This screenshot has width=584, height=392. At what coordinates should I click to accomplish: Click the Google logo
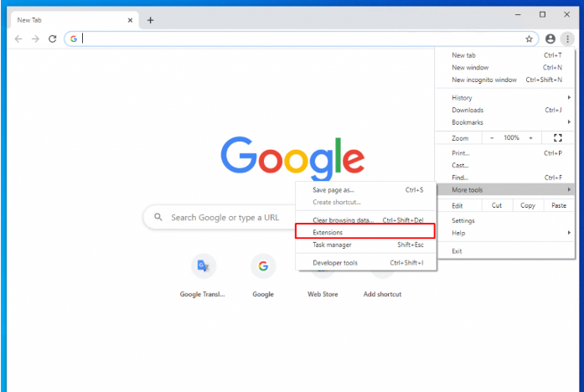point(292,158)
